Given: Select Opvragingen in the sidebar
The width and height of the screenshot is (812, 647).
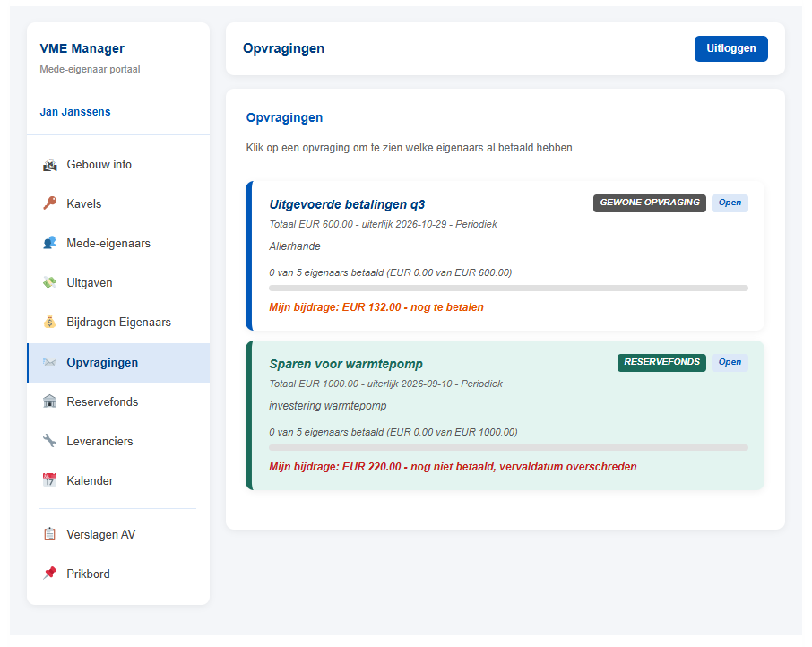Looking at the screenshot, I should [118, 363].
